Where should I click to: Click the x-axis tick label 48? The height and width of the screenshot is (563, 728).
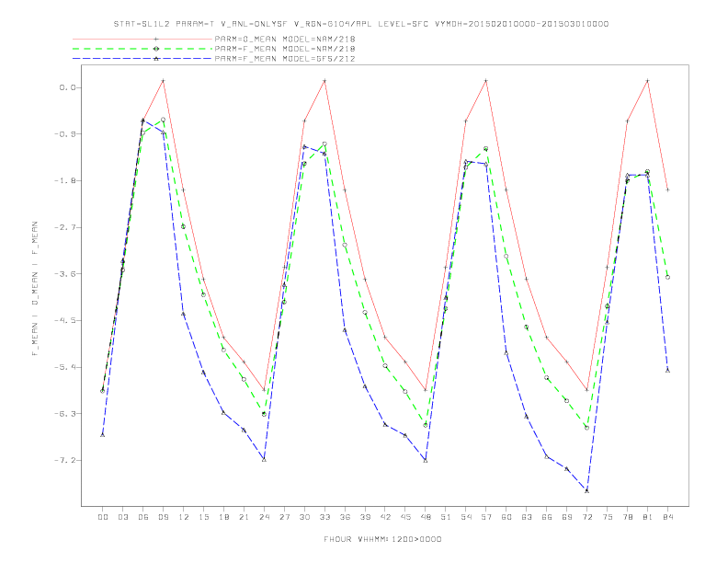[426, 517]
